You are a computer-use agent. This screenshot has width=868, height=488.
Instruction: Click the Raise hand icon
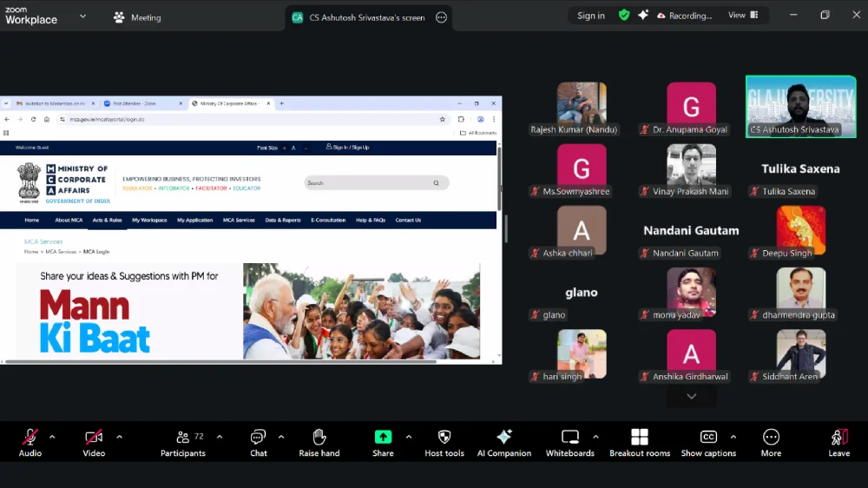[319, 441]
